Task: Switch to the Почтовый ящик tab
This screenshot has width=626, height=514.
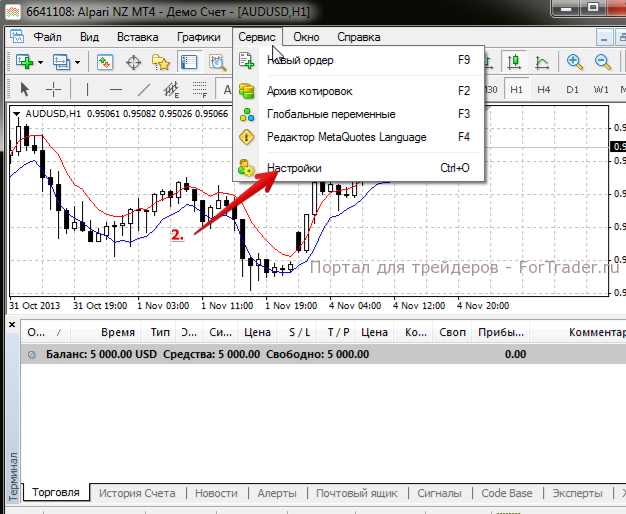Action: [x=357, y=493]
